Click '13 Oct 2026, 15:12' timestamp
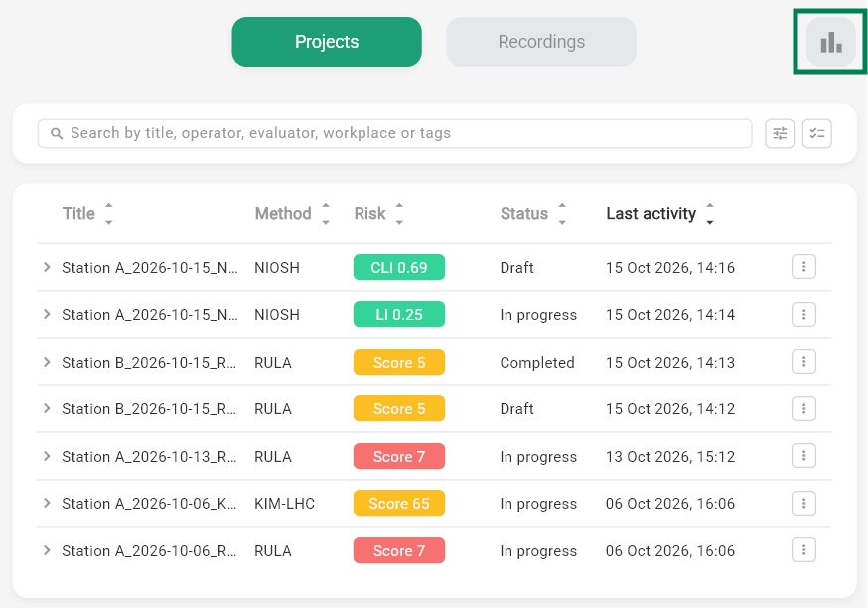 point(670,457)
